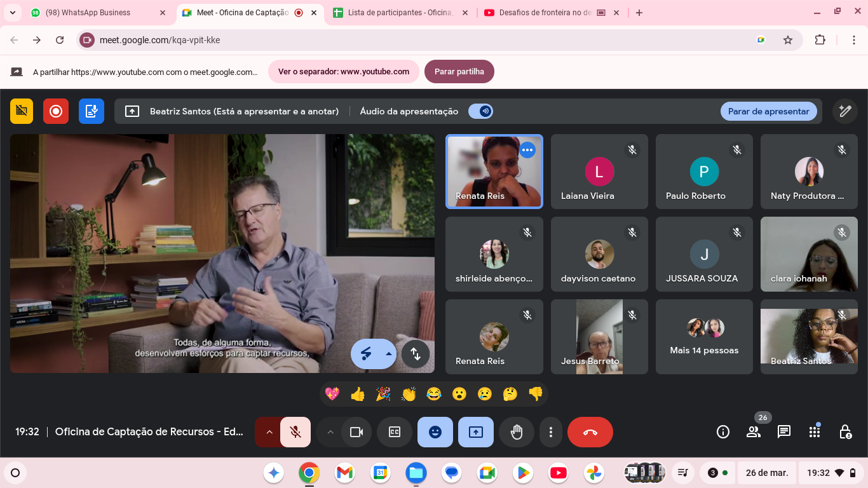868x488 pixels.
Task: Toggle the presentation audio switch
Action: coord(480,111)
